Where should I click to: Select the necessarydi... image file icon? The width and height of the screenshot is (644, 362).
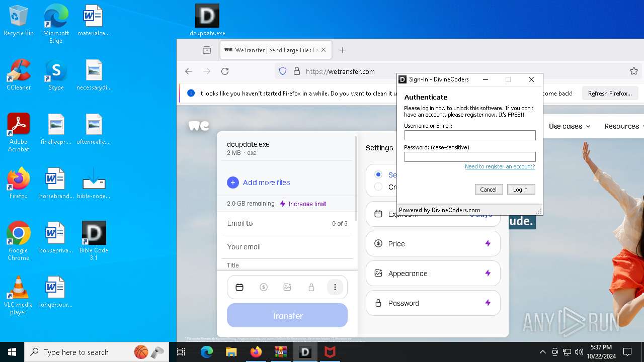(94, 75)
